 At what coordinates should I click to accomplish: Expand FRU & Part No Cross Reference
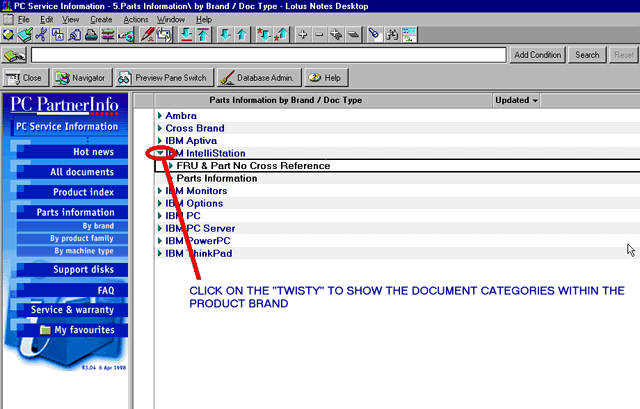pyautogui.click(x=171, y=166)
